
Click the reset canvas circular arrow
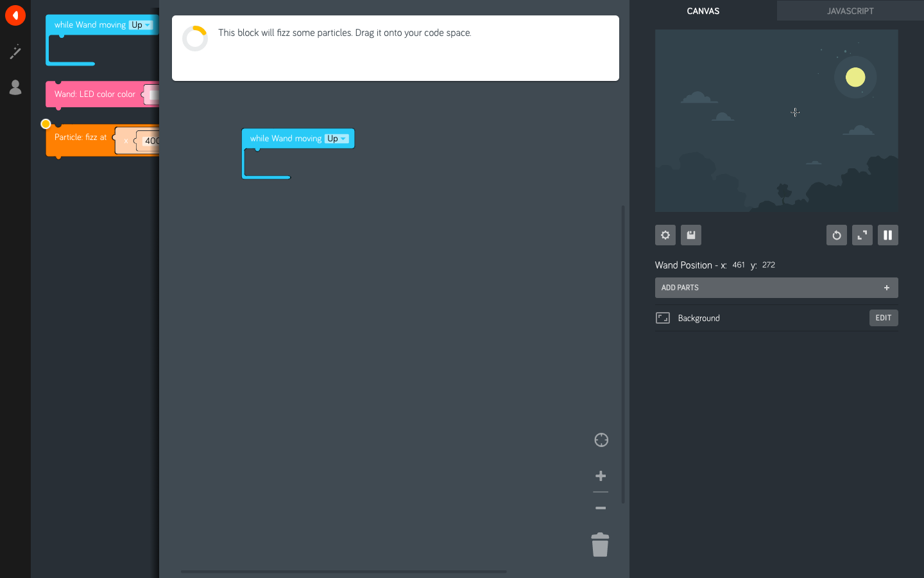pyautogui.click(x=837, y=235)
